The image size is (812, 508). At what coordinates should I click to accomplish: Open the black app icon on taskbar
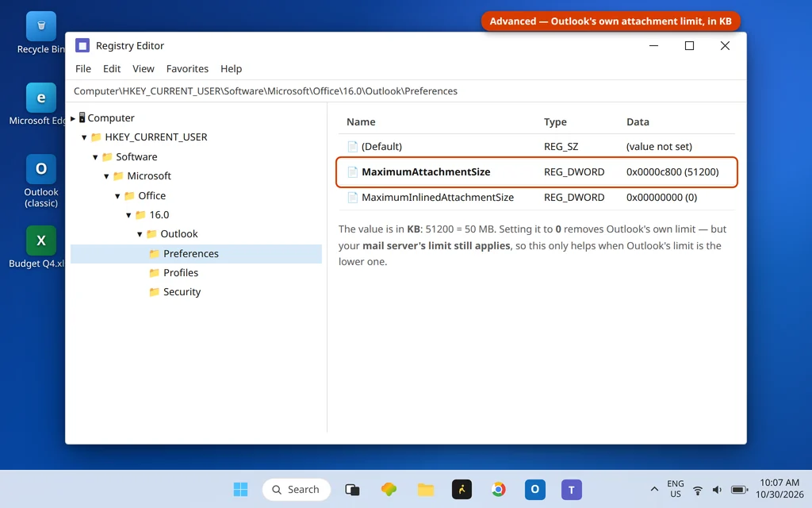462,489
